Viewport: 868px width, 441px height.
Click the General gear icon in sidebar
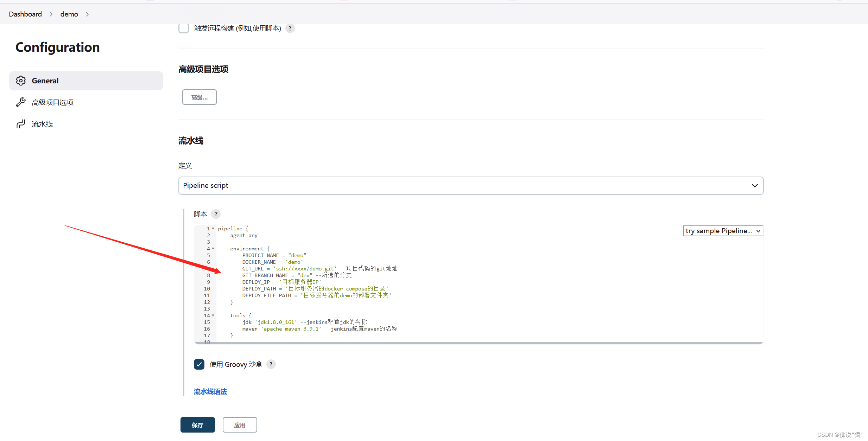coord(21,81)
